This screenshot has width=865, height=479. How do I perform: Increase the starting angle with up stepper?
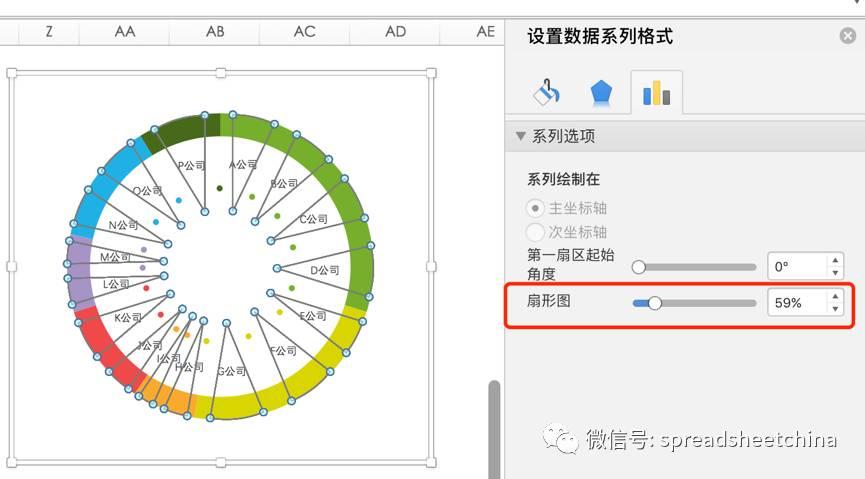tap(835, 260)
